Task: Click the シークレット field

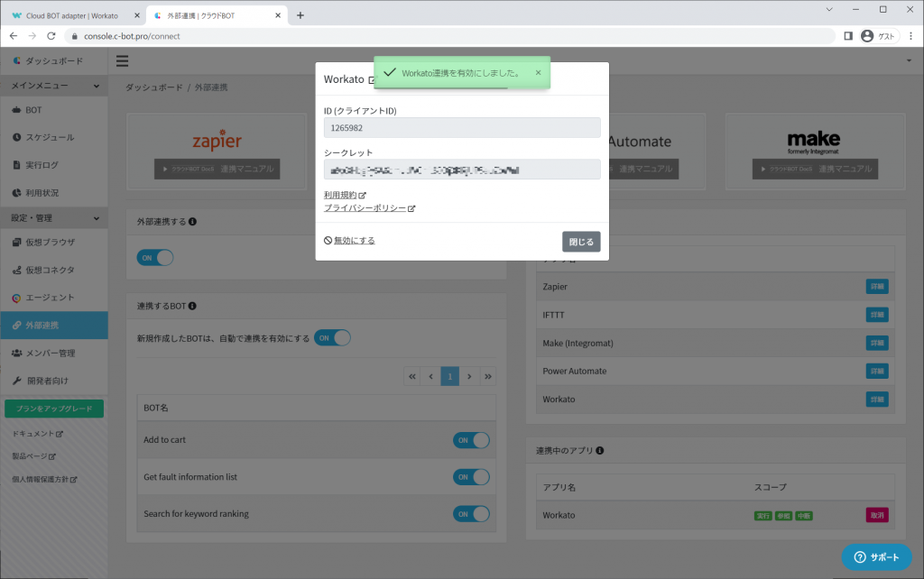Action: click(462, 170)
